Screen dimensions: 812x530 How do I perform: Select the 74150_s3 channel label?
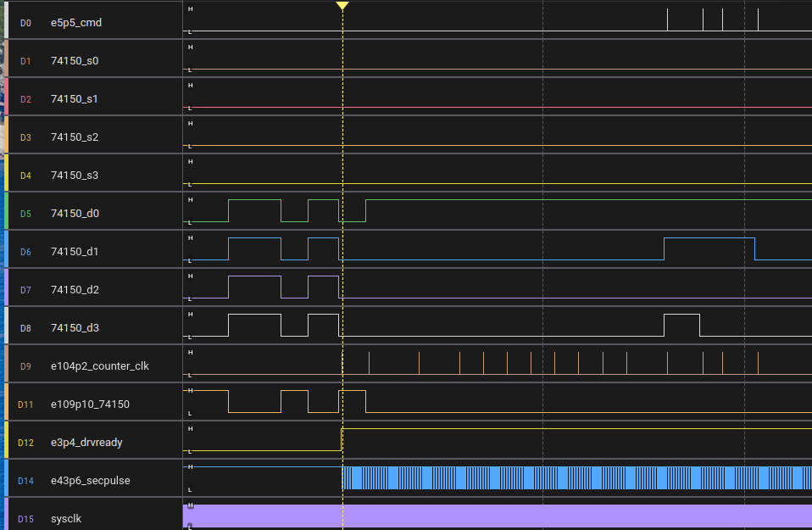75,176
